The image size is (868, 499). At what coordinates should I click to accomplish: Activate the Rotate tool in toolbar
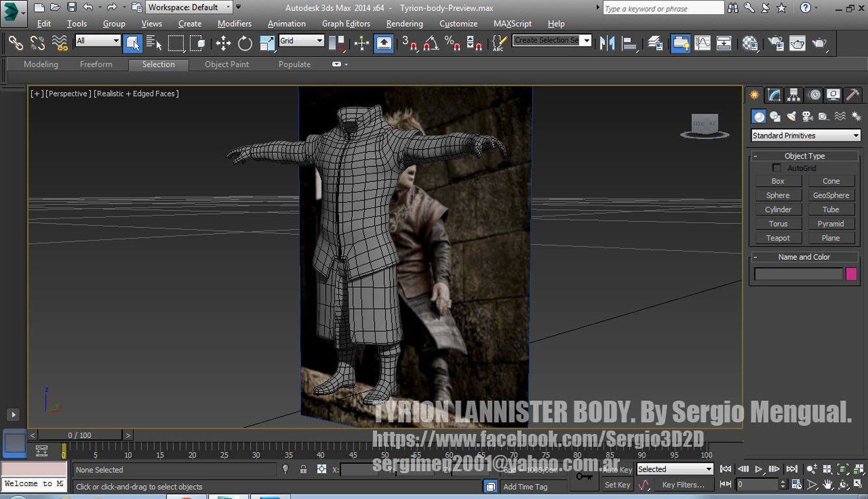[245, 44]
